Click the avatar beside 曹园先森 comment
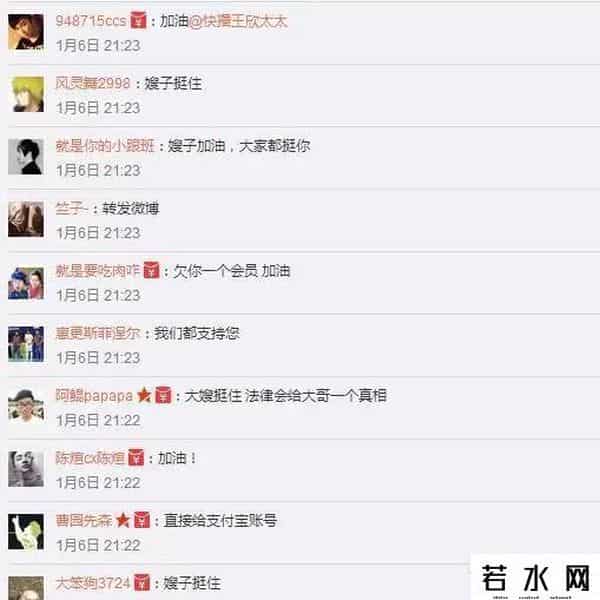 pyautogui.click(x=26, y=532)
